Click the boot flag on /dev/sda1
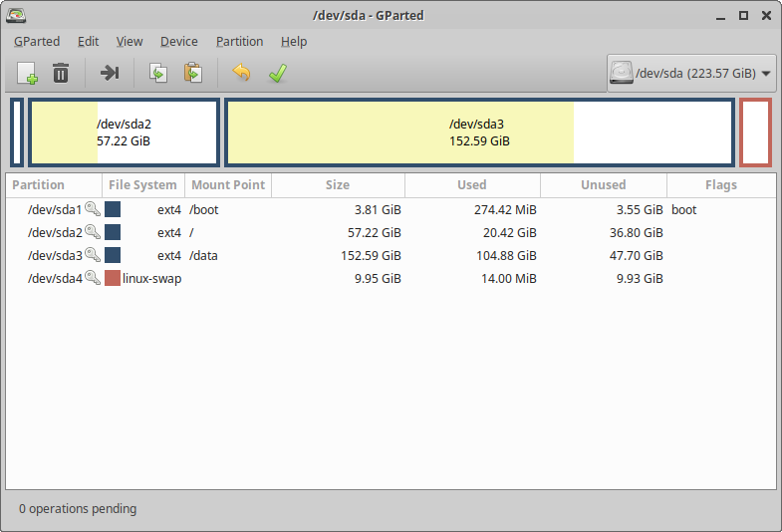 pyautogui.click(x=683, y=210)
